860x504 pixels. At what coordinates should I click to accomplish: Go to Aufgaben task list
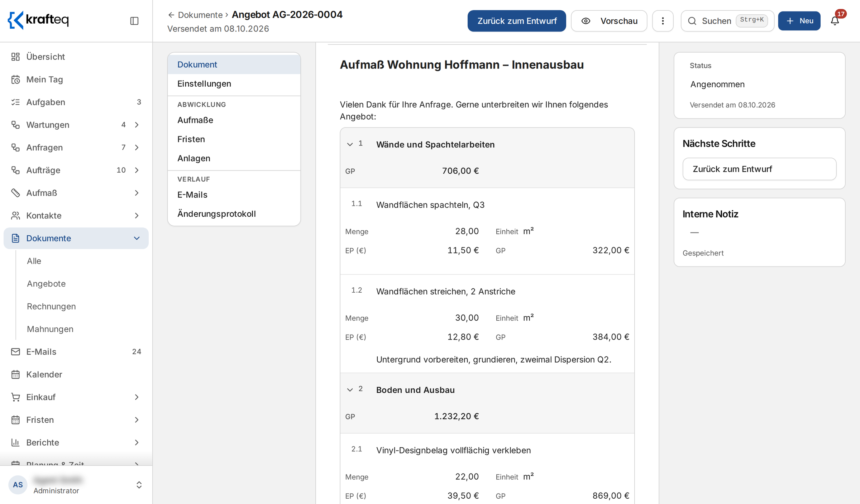click(x=76, y=102)
